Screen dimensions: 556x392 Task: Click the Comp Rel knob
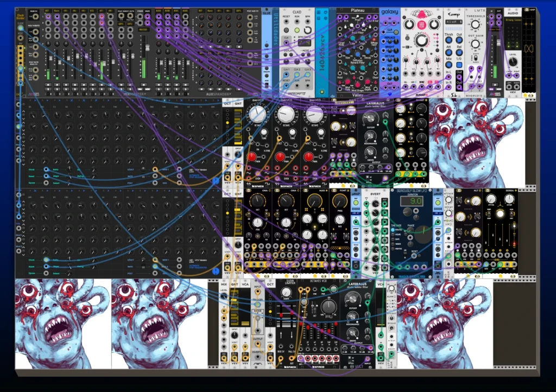pos(459,53)
